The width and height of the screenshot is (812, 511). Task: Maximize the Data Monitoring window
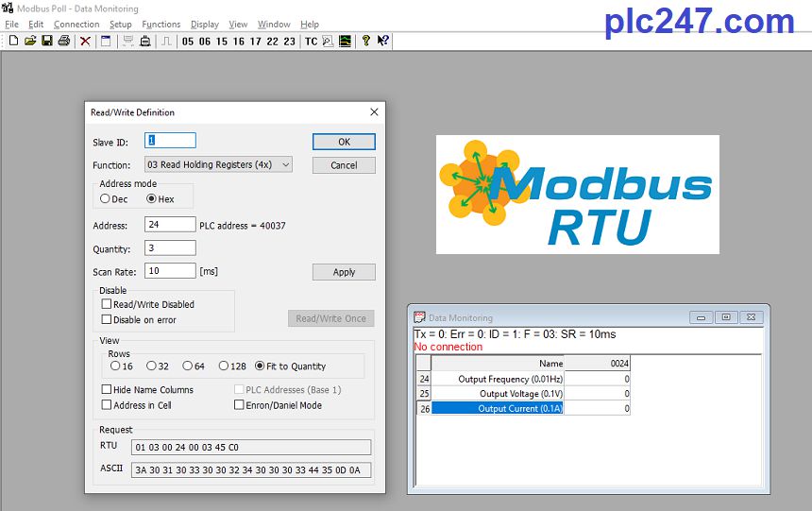point(726,317)
